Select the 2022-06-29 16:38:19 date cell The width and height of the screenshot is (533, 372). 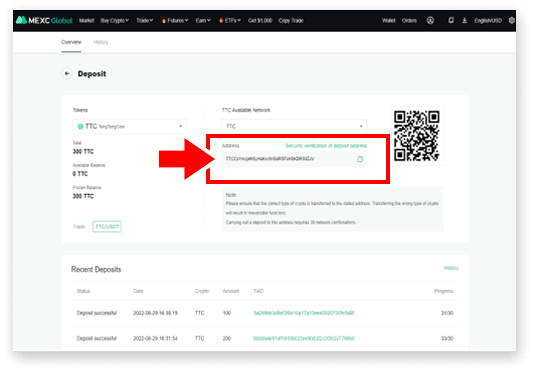(x=155, y=313)
